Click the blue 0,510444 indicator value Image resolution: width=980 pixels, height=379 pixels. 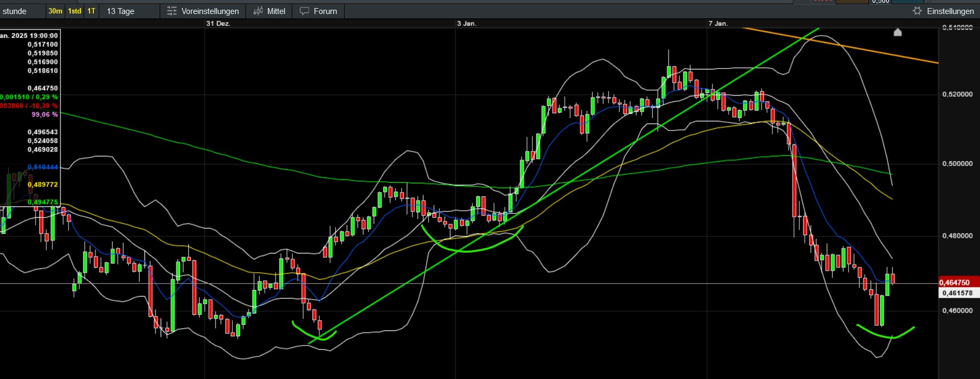[43, 167]
